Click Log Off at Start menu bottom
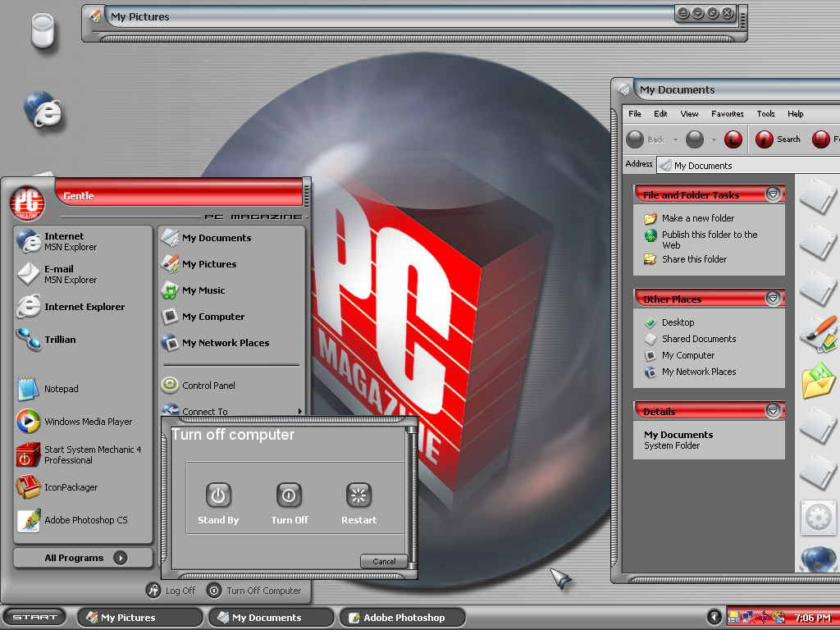Viewport: 840px width, 630px height. point(171,591)
